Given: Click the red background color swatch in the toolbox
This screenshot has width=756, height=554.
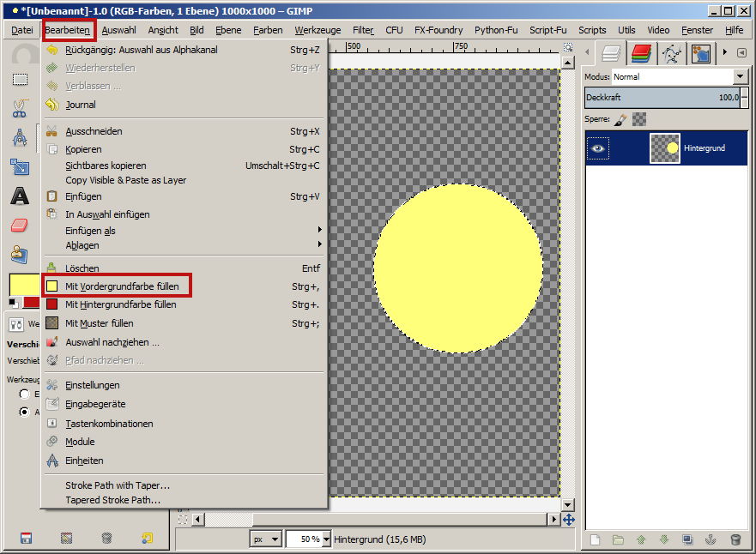Looking at the screenshot, I should (x=32, y=302).
